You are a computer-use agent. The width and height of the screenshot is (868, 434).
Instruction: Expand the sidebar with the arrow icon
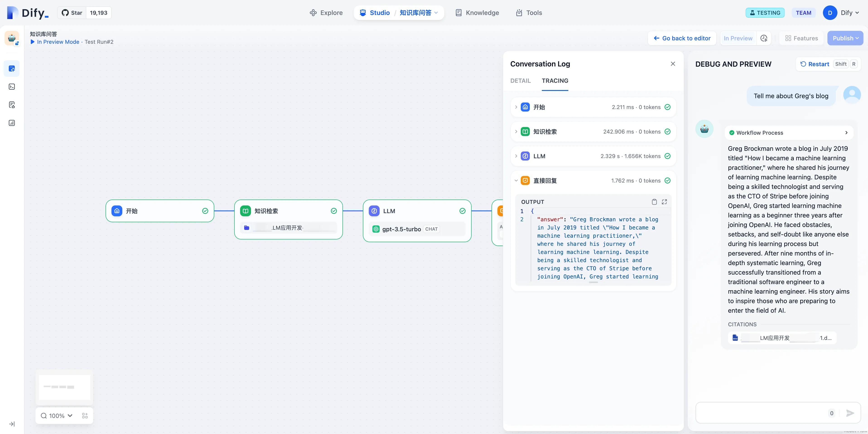tap(12, 424)
